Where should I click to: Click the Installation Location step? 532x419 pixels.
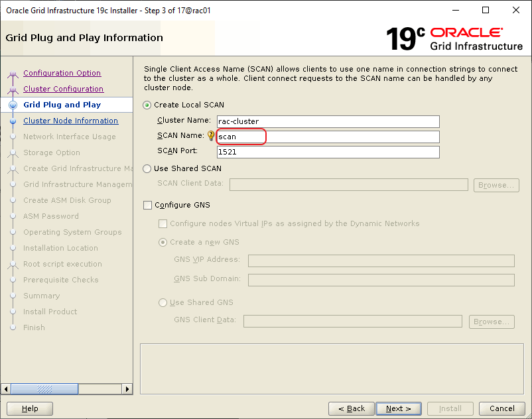coord(61,248)
